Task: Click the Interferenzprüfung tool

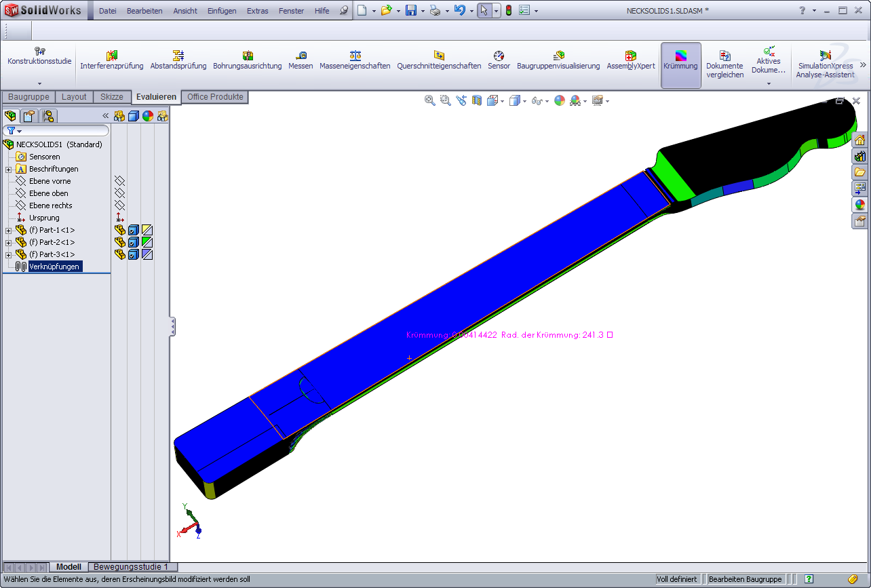Action: 112,60
